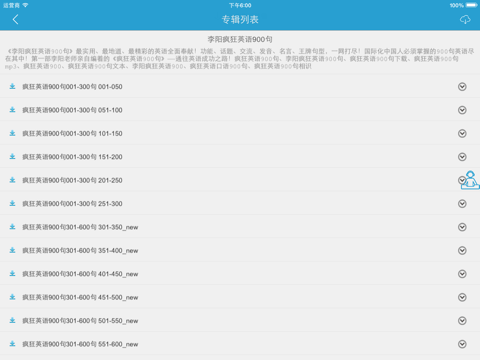Expand options for the 501-550_new row
480x360 pixels.
[x=462, y=321]
